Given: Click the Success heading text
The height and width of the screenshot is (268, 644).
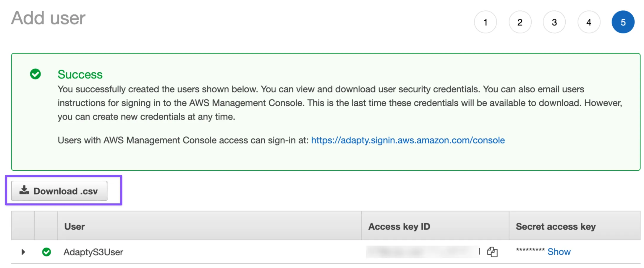Looking at the screenshot, I should pos(80,74).
